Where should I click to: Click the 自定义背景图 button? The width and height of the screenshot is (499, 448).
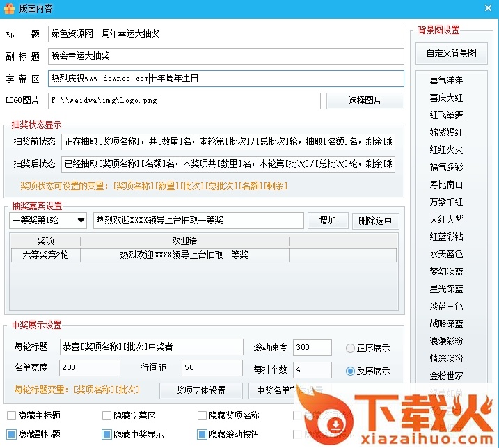pos(452,53)
